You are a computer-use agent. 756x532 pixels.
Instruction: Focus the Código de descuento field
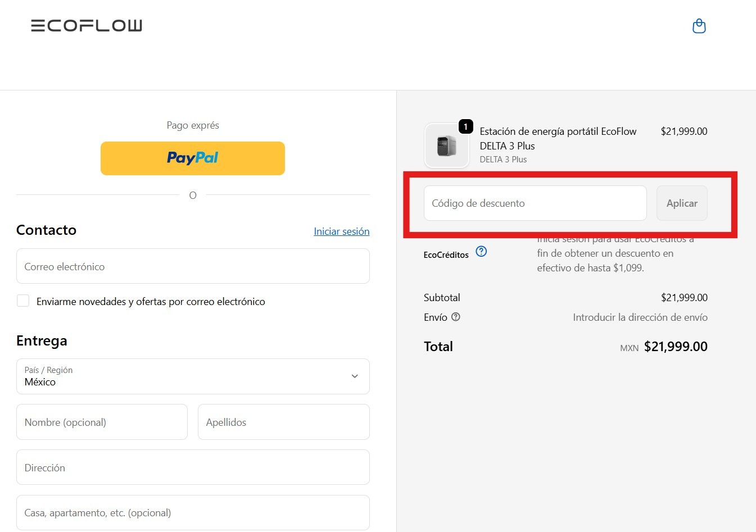[x=535, y=203]
